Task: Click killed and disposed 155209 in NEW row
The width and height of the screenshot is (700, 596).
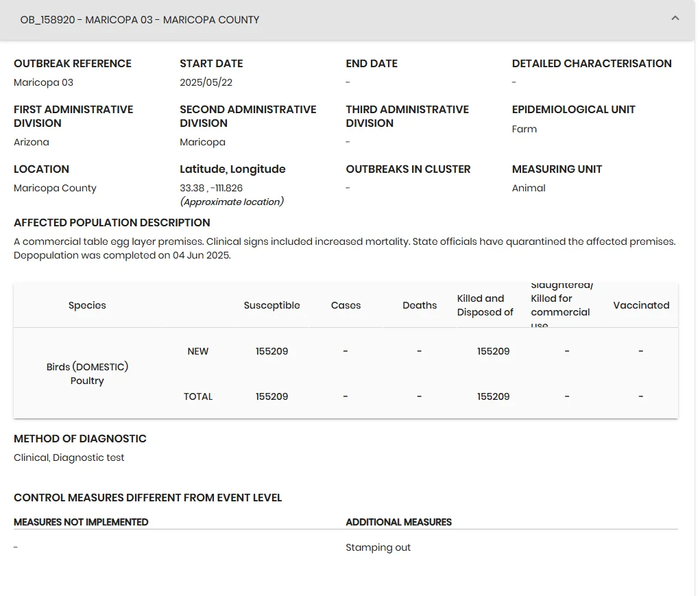Action: pos(493,352)
